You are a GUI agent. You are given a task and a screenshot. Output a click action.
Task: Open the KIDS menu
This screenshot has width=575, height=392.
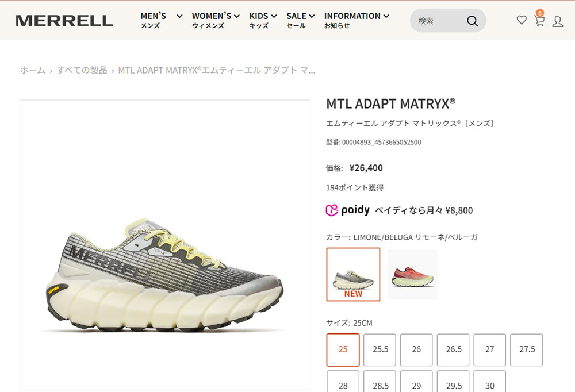tap(263, 21)
